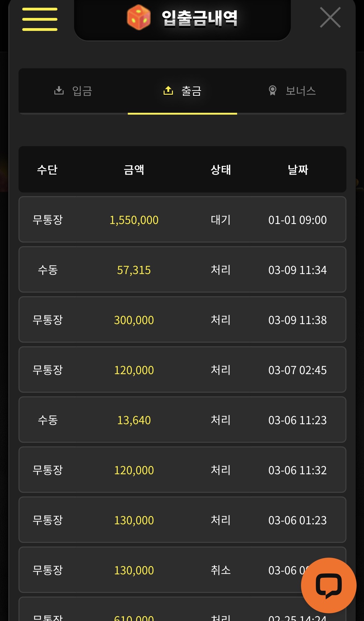
Task: Click the withdrawal upload icon
Action: point(168,91)
